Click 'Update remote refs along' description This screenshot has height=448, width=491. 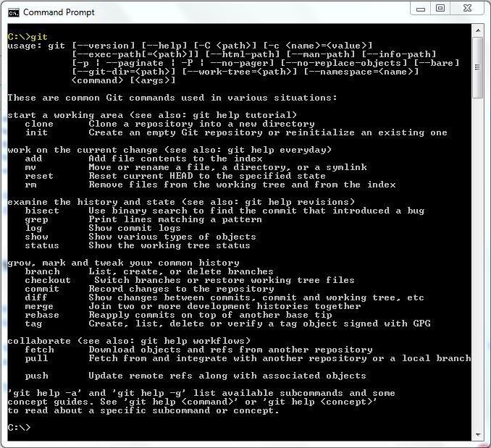pyautogui.click(x=227, y=376)
